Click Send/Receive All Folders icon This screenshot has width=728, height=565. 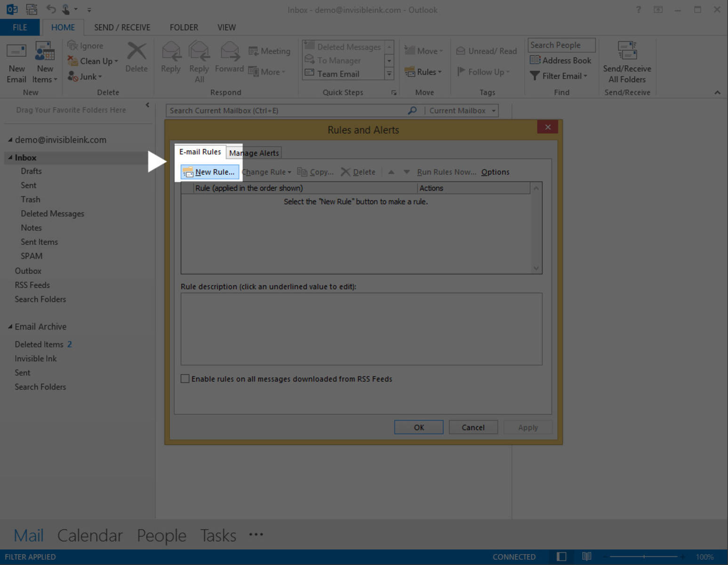(x=627, y=51)
